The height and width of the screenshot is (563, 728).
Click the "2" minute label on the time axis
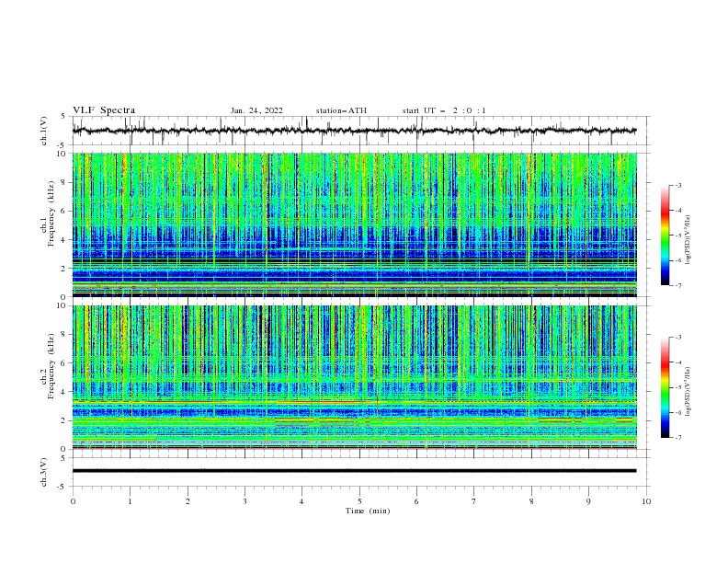click(x=188, y=501)
